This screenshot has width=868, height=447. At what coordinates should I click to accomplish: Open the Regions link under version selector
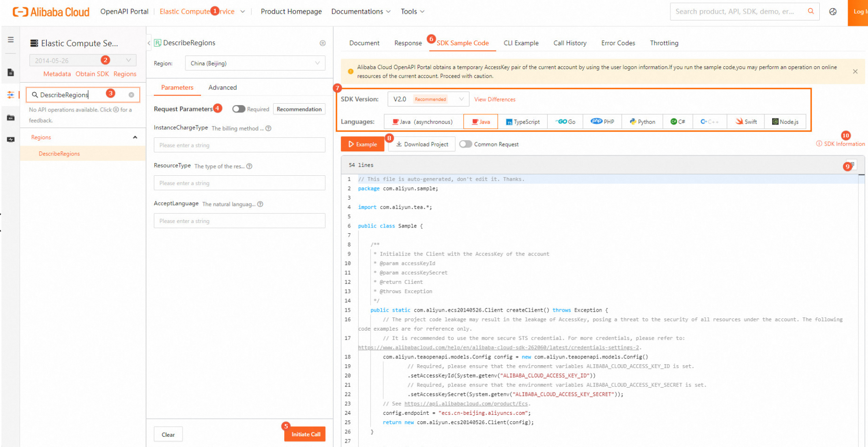coord(125,74)
